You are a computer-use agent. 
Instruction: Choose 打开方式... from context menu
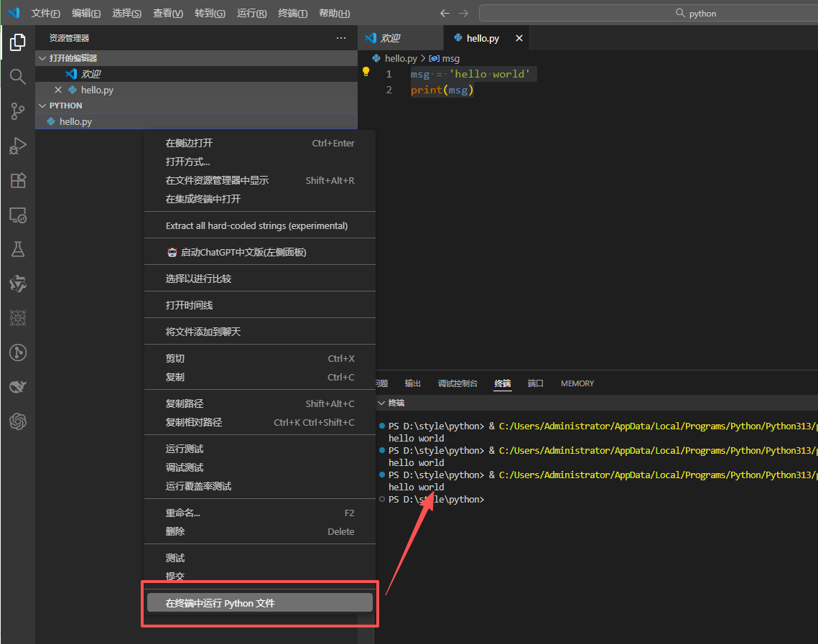pyautogui.click(x=260, y=162)
